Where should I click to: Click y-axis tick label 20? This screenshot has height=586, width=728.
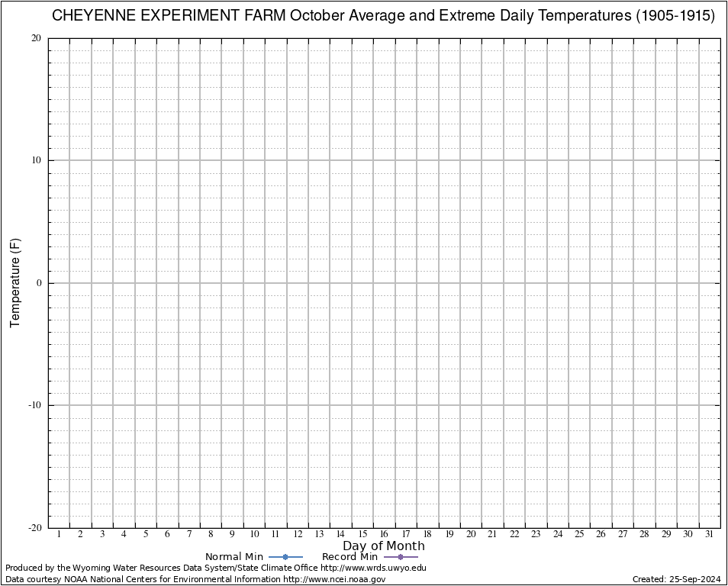(x=36, y=39)
